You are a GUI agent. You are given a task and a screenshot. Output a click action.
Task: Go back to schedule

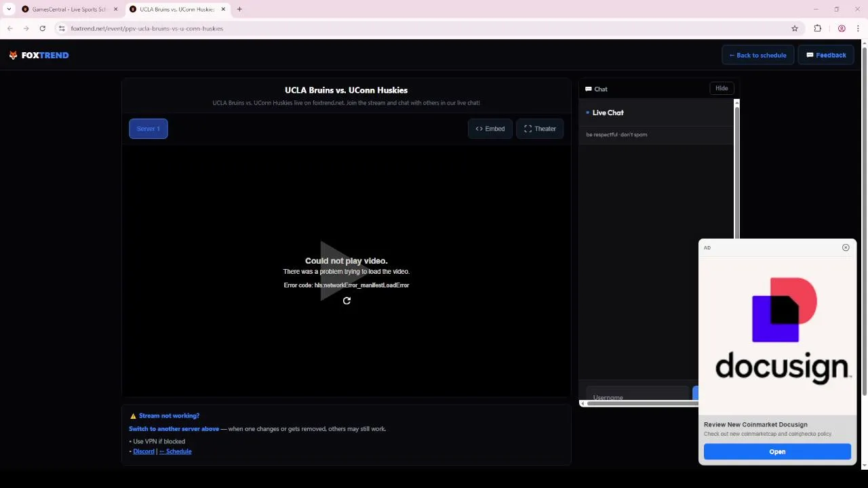pyautogui.click(x=757, y=56)
